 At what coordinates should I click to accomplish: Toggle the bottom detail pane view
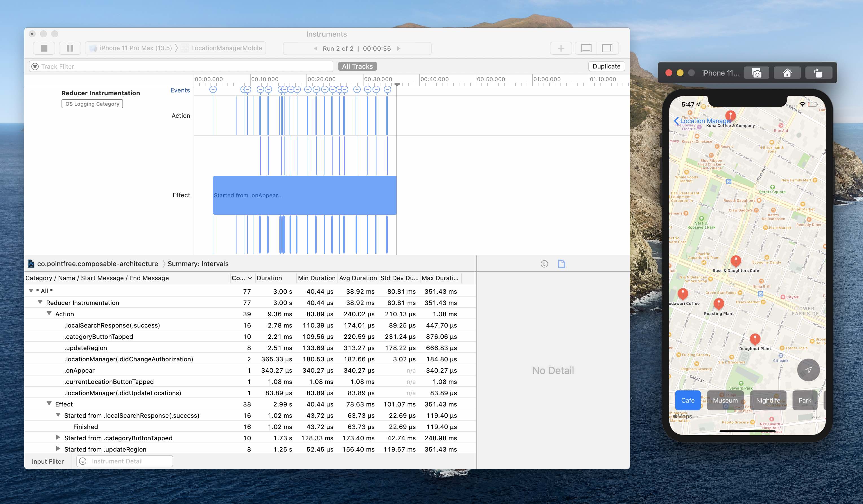[586, 48]
